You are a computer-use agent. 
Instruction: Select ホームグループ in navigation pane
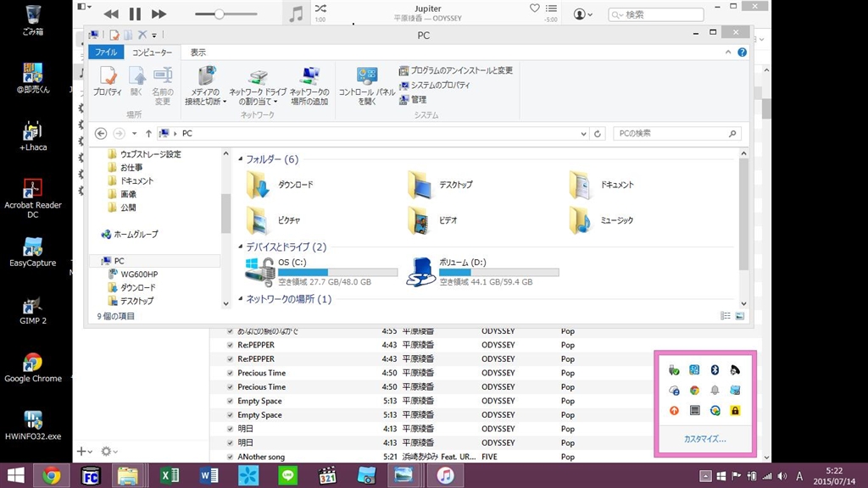point(130,235)
